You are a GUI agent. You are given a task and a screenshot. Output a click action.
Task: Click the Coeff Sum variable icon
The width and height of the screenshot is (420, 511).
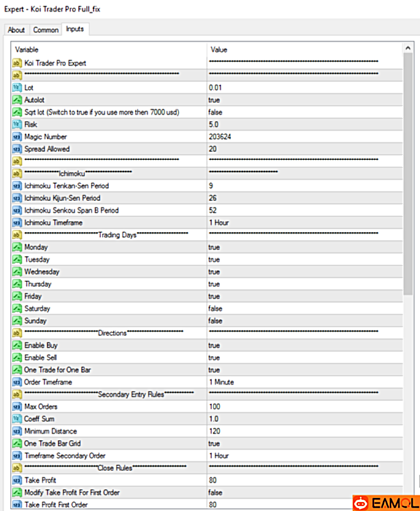[17, 419]
